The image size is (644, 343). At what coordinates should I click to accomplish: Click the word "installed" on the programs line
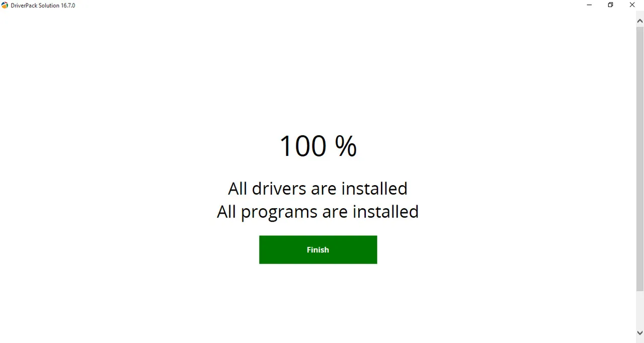pos(385,212)
